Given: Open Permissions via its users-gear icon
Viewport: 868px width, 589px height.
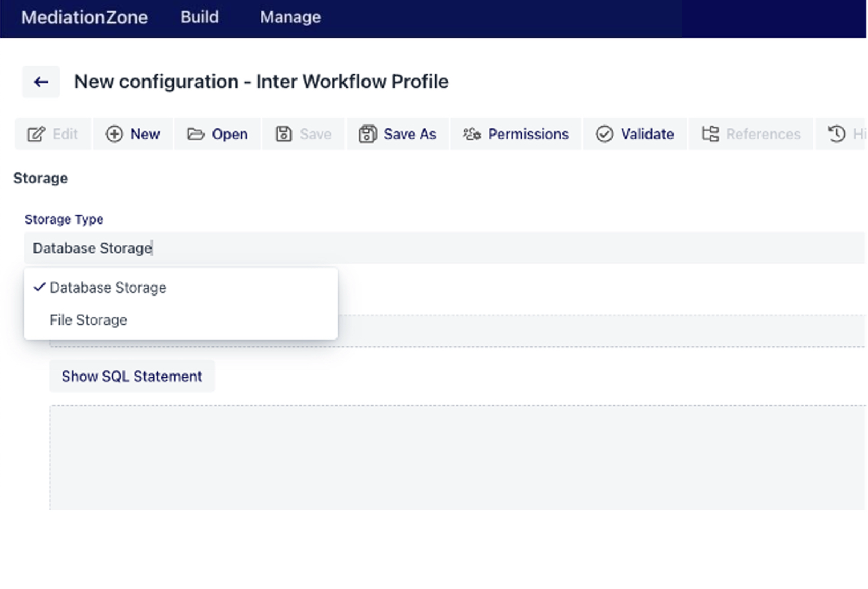Looking at the screenshot, I should click(x=471, y=134).
